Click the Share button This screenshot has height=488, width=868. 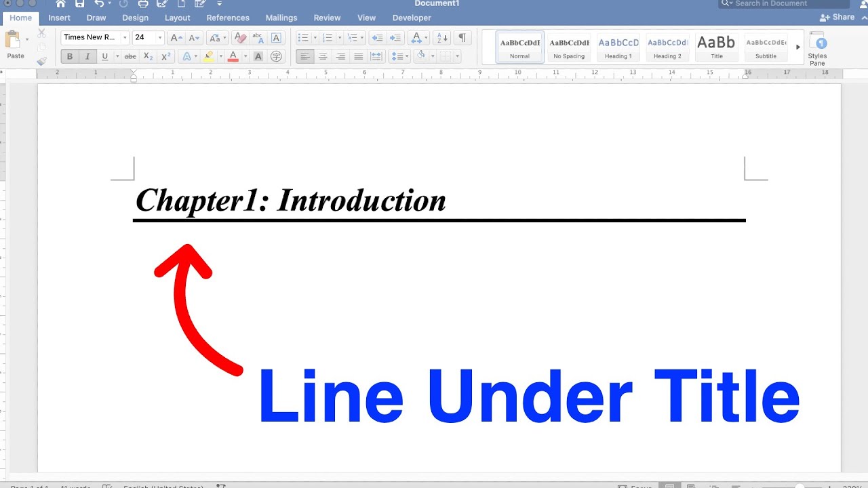pos(837,17)
